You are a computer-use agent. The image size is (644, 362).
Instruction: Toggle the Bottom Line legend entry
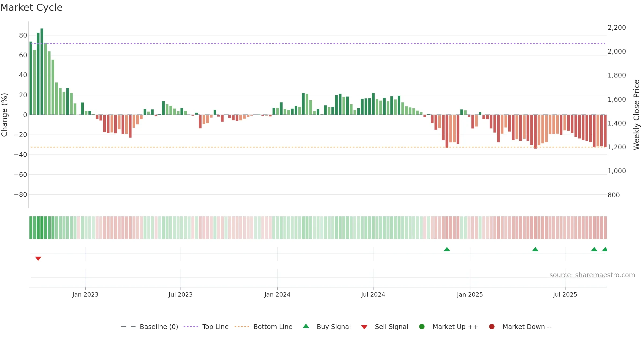(263, 327)
